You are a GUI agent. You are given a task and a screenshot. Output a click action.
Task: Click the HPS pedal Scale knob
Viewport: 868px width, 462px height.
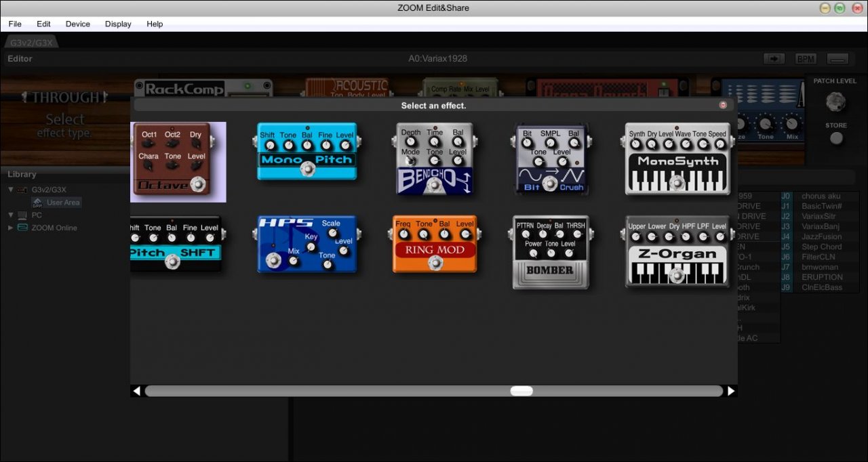click(332, 232)
